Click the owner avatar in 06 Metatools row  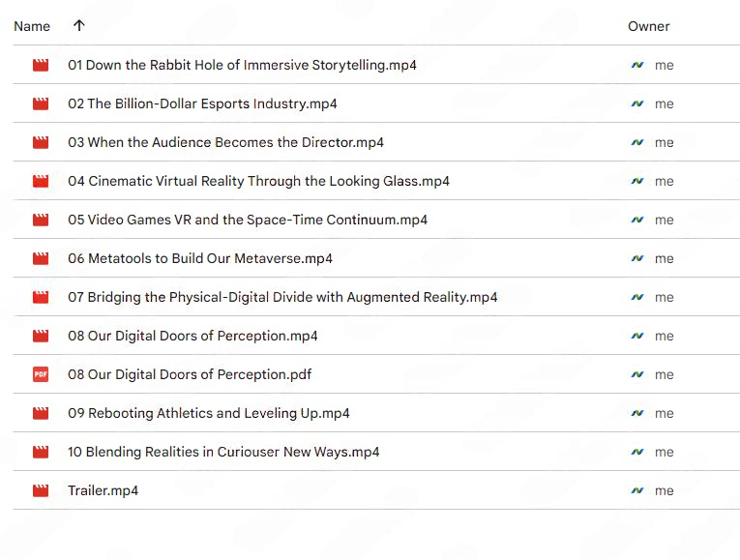(x=636, y=258)
